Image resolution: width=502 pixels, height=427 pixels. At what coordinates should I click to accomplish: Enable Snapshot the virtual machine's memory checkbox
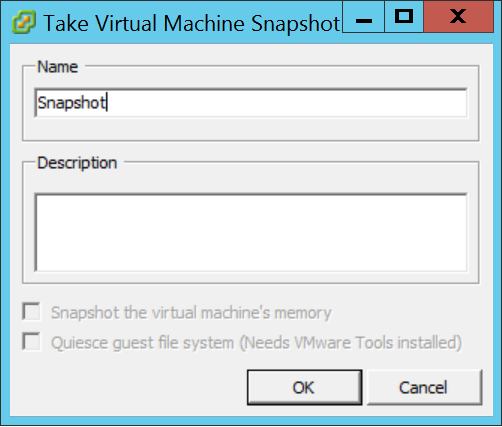click(32, 312)
